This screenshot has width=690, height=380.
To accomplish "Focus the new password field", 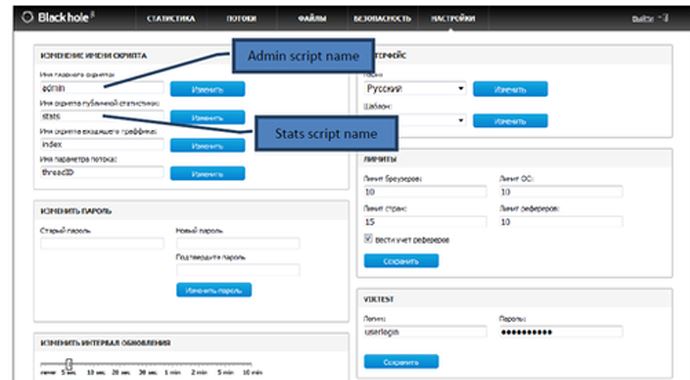I will 238,243.
